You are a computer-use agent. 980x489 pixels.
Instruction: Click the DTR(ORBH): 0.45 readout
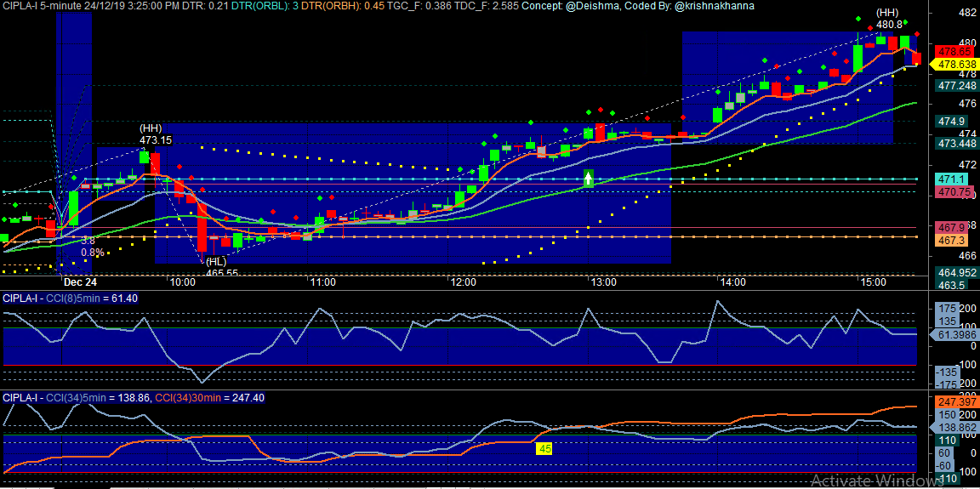(343, 6)
